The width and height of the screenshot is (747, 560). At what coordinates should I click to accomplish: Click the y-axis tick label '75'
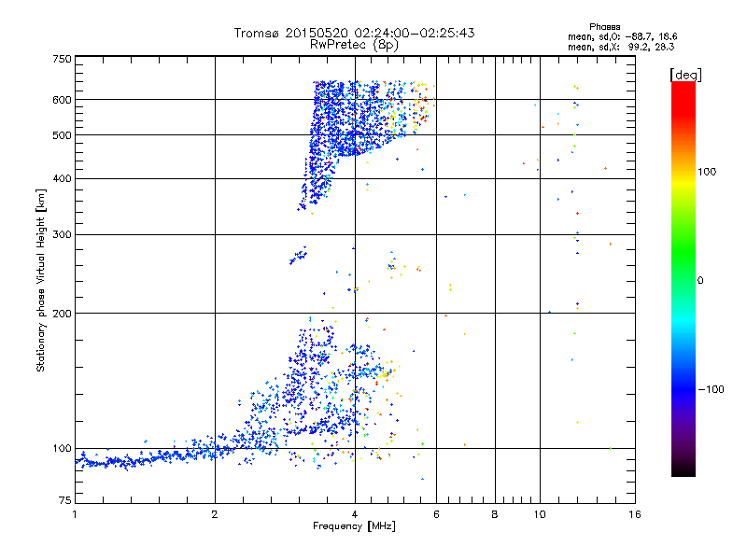(65, 500)
